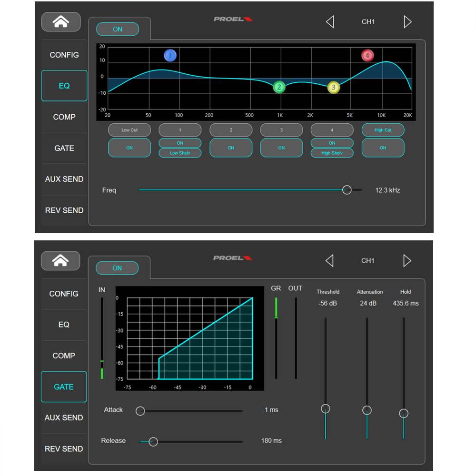Select blue EQ band node 1
Image resolution: width=476 pixels, height=476 pixels.
170,56
